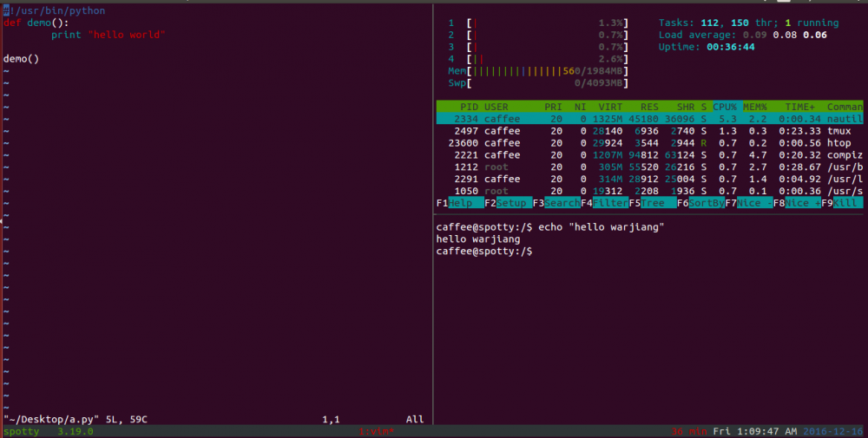Sort htop by CPU% column header

725,107
